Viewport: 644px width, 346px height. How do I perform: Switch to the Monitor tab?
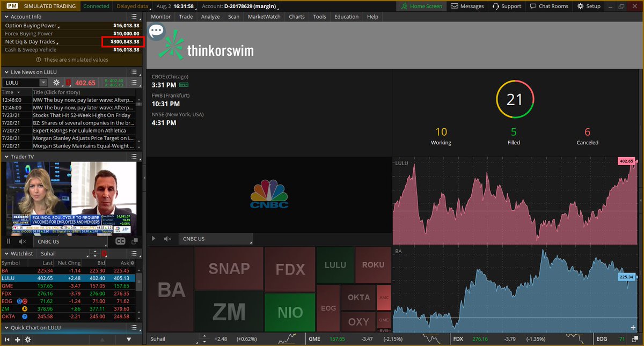[160, 17]
